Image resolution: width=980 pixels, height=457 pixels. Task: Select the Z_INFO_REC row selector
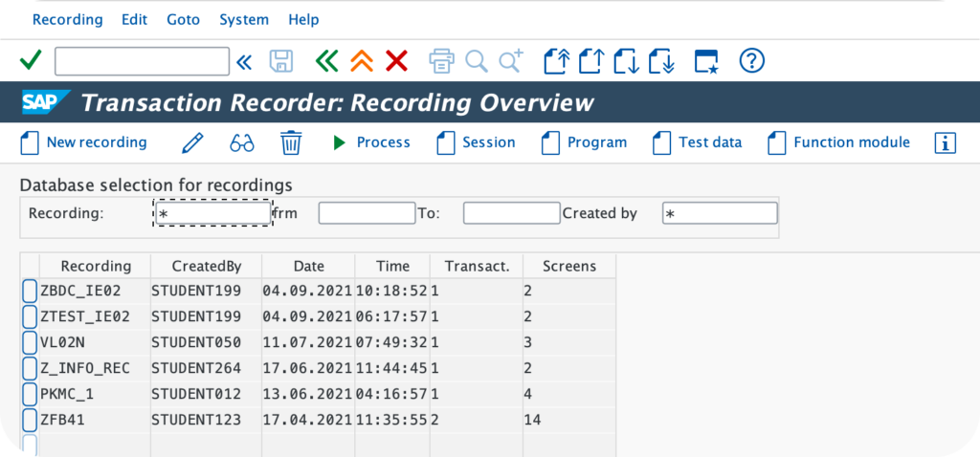coord(30,368)
